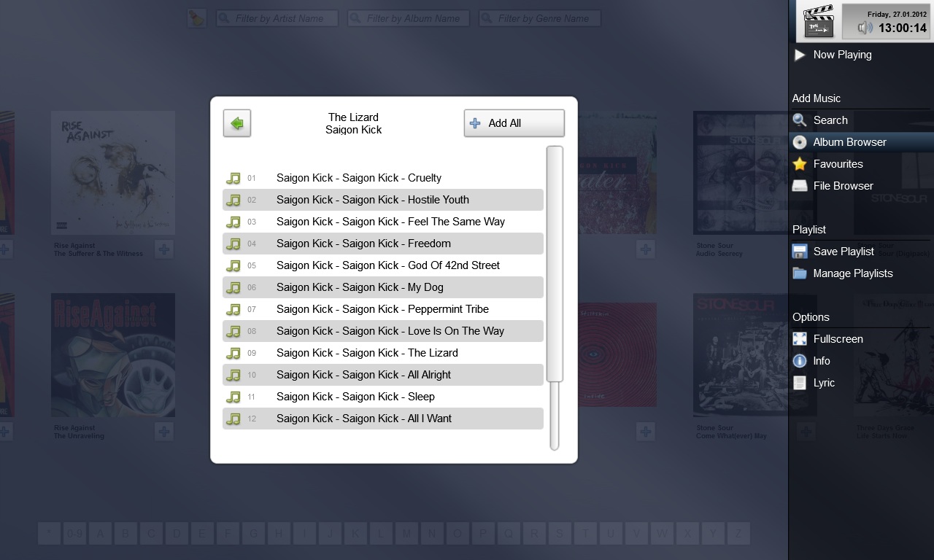Click the note icon for track 11 Sleep
Viewport: 934px width, 560px height.
click(x=233, y=397)
